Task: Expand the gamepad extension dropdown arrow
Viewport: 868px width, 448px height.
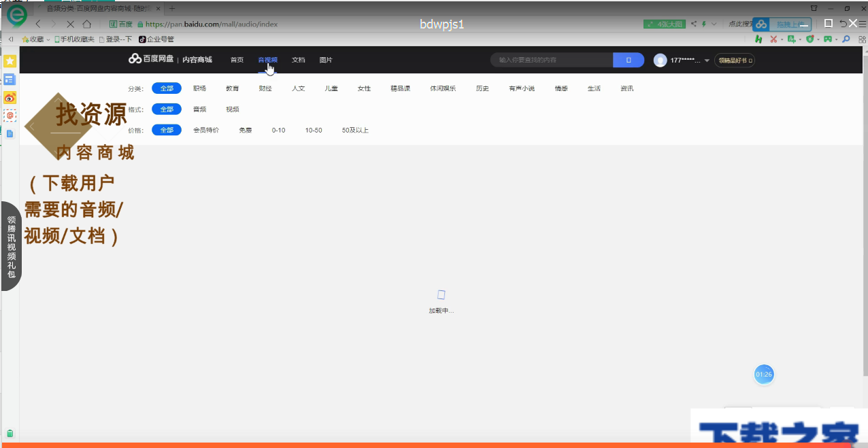Action: pos(835,39)
